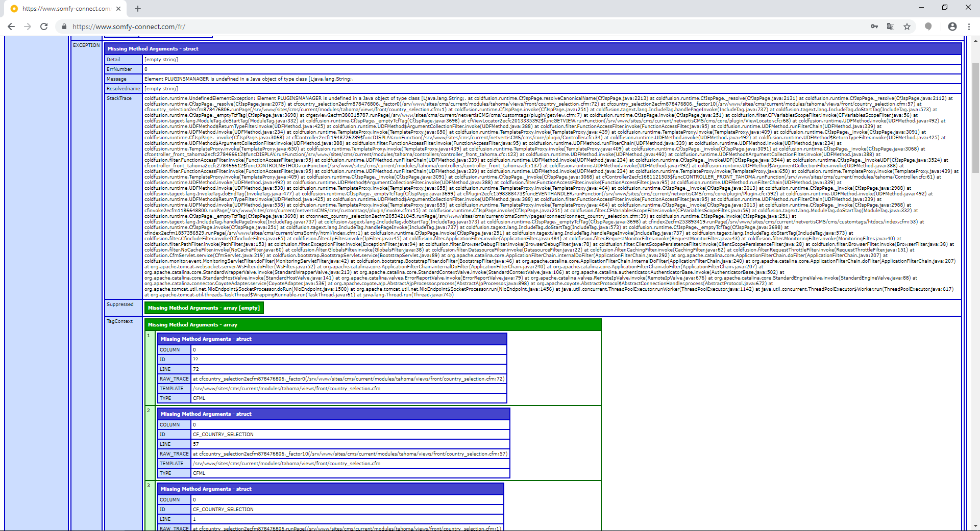Open the Chrome profile avatar
980x531 pixels.
pos(952,27)
